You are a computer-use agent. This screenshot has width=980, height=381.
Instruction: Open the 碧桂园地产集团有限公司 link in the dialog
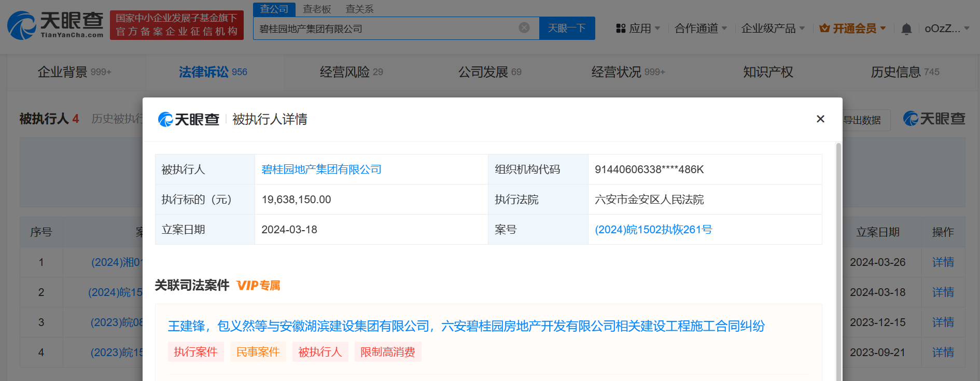(321, 170)
